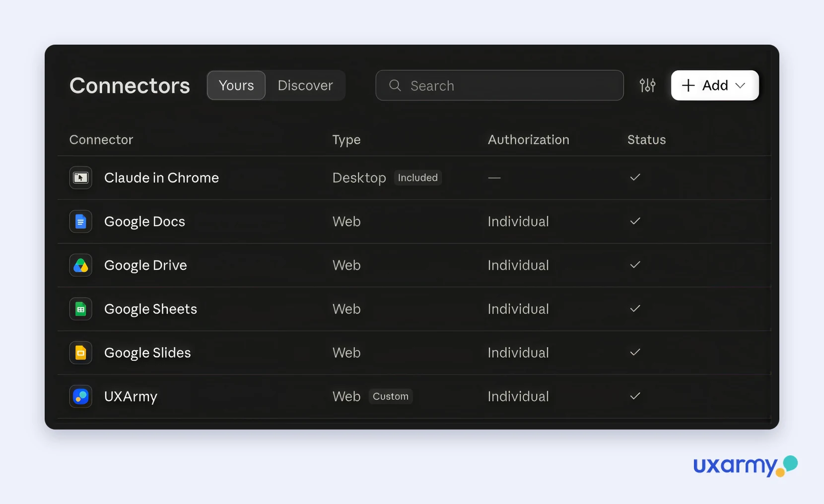Click status checkmark for UXArmy
Screen dimensions: 824x504
635,396
